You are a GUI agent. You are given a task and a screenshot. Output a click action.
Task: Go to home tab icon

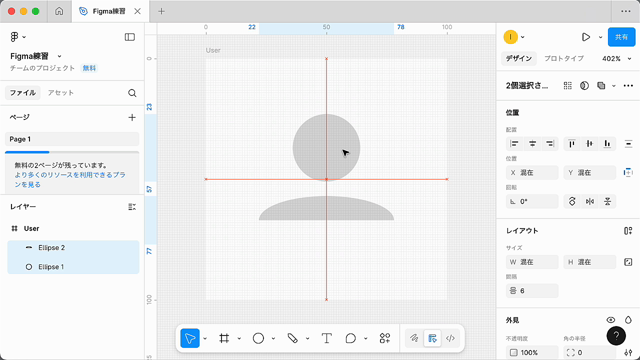59,11
